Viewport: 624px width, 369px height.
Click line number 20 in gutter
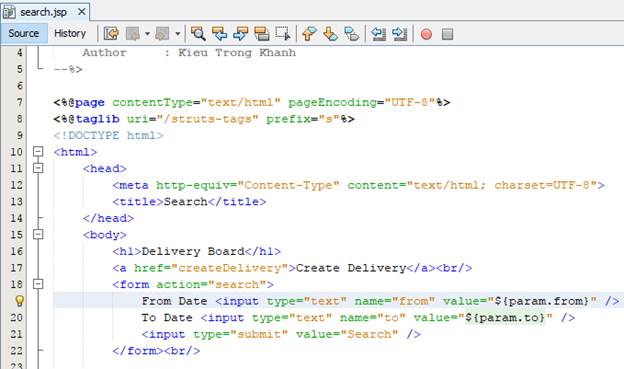[16, 318]
